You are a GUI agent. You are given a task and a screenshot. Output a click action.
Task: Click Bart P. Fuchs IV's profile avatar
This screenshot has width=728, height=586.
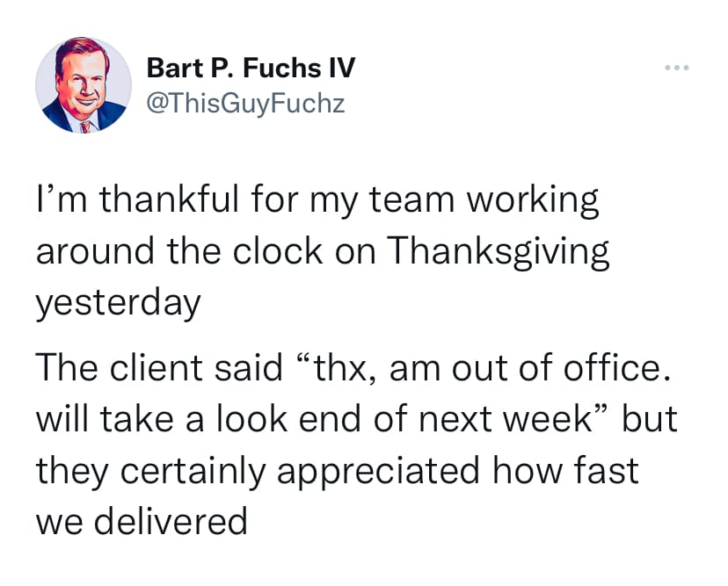(84, 85)
